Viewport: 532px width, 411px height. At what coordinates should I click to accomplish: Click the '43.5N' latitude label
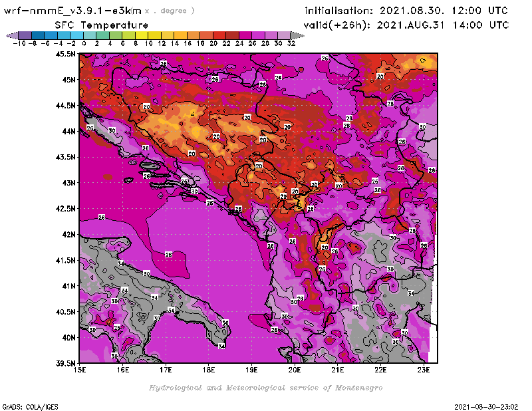pos(65,157)
